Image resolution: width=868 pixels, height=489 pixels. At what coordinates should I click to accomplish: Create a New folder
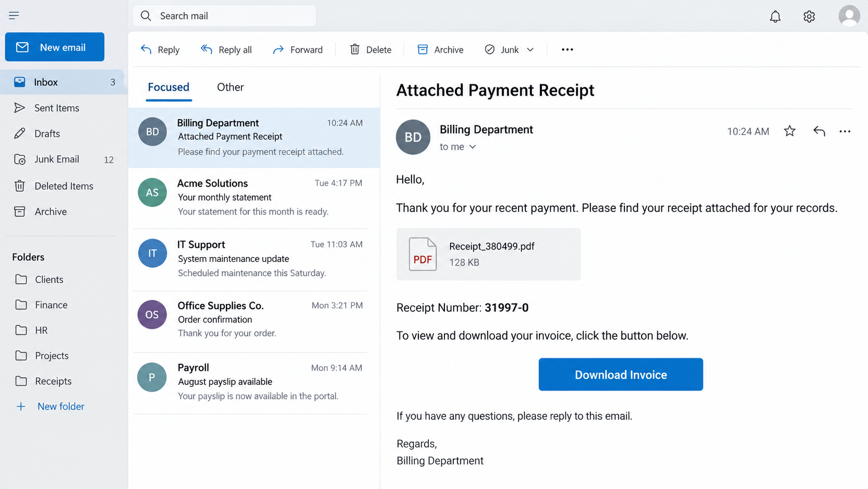point(50,406)
